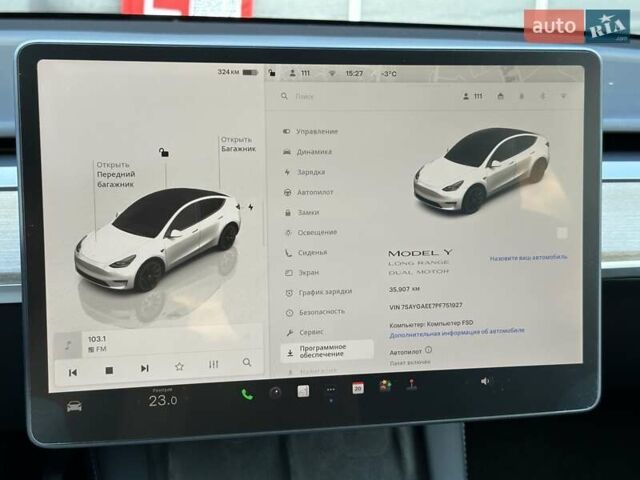Tap the volume speaker icon
640x480 pixels.
point(484,381)
